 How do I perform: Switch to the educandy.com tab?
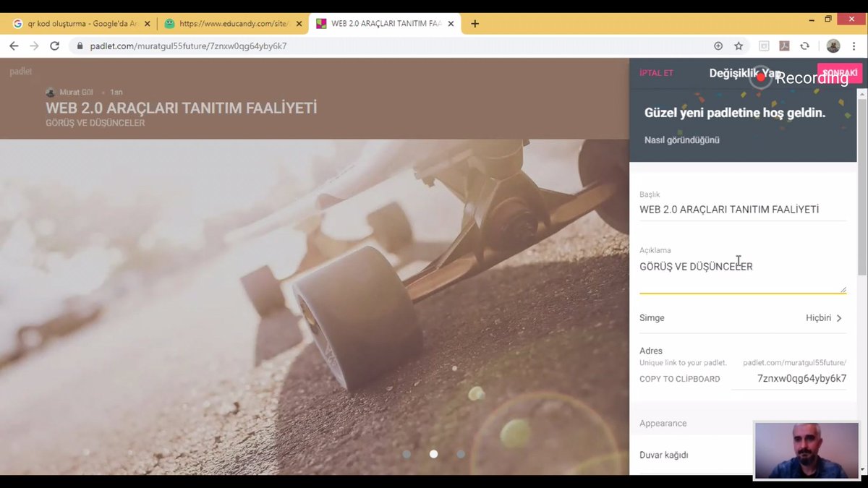coord(233,23)
